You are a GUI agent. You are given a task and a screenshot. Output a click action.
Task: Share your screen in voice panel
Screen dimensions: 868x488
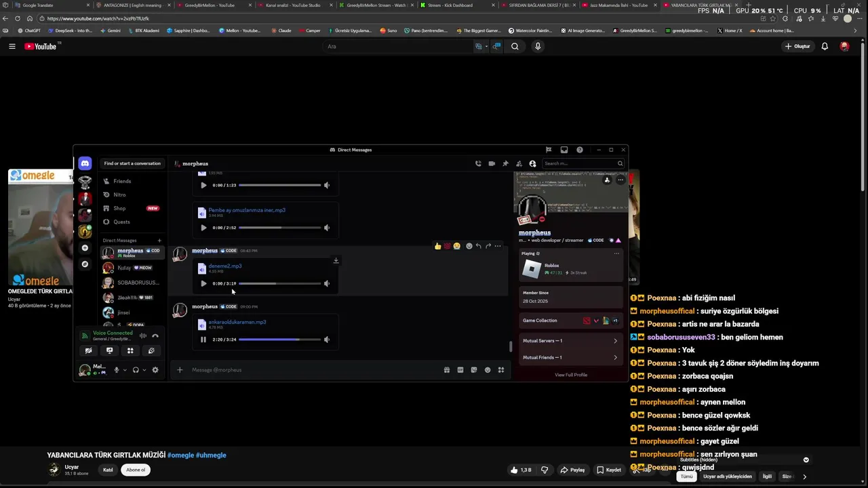(x=109, y=350)
